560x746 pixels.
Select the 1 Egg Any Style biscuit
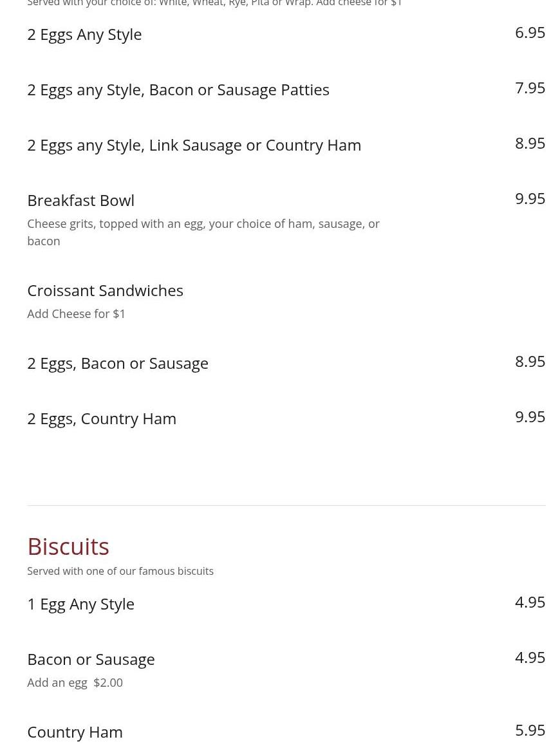[81, 604]
